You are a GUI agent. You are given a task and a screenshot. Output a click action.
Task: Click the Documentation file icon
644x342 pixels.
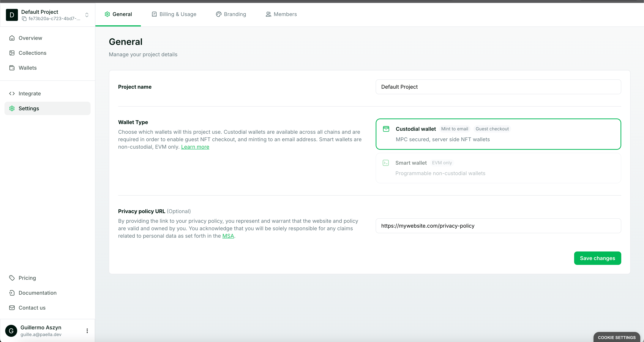[12, 293]
